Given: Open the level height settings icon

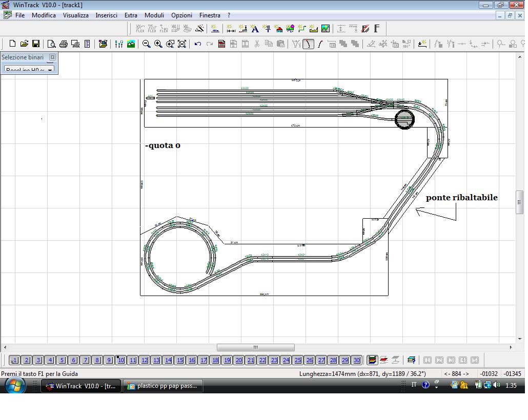Looking at the screenshot, I should tap(119, 44).
